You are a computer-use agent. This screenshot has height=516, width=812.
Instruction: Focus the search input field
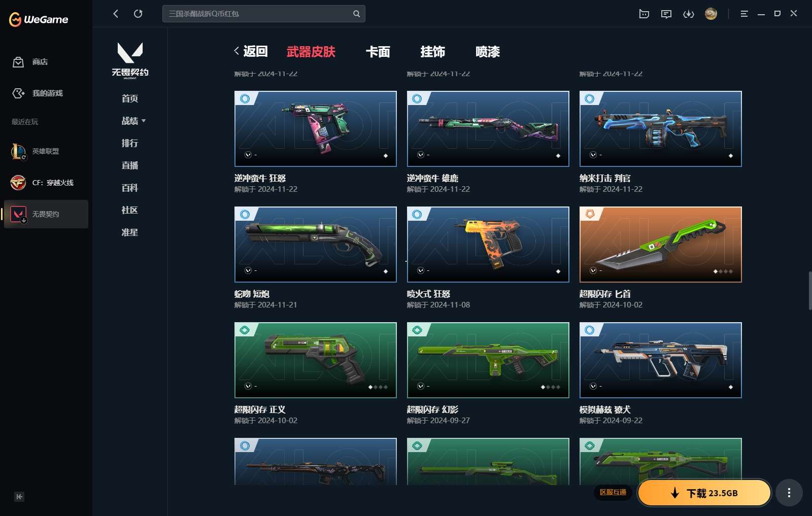pyautogui.click(x=259, y=14)
